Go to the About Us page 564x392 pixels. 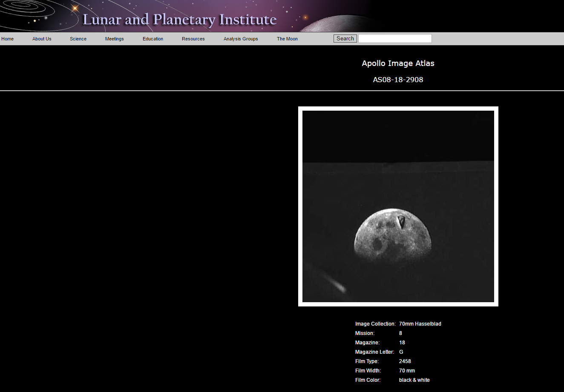pos(42,39)
